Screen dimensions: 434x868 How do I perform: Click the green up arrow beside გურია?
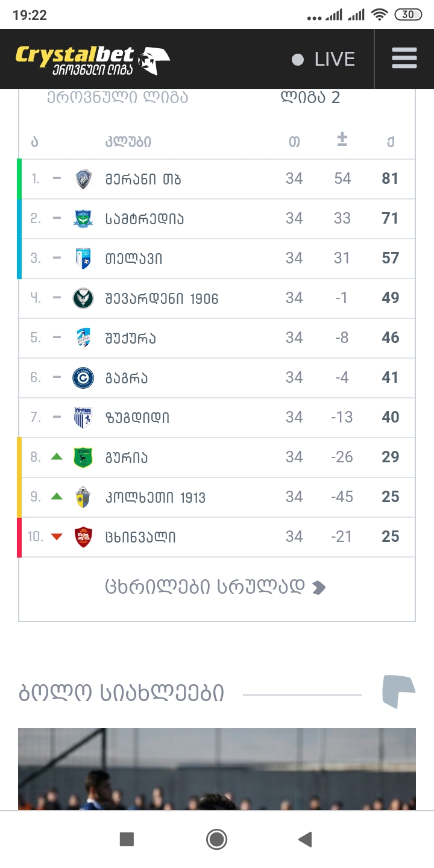56,457
